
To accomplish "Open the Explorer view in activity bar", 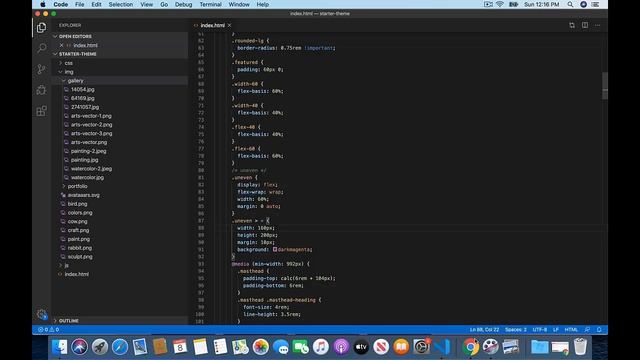I will 41,27.
